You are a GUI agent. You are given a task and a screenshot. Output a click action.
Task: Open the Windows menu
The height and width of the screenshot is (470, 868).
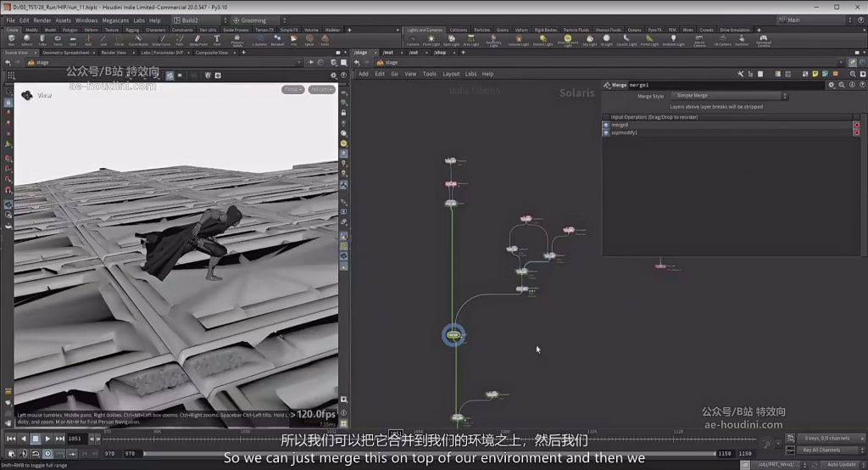[x=86, y=20]
